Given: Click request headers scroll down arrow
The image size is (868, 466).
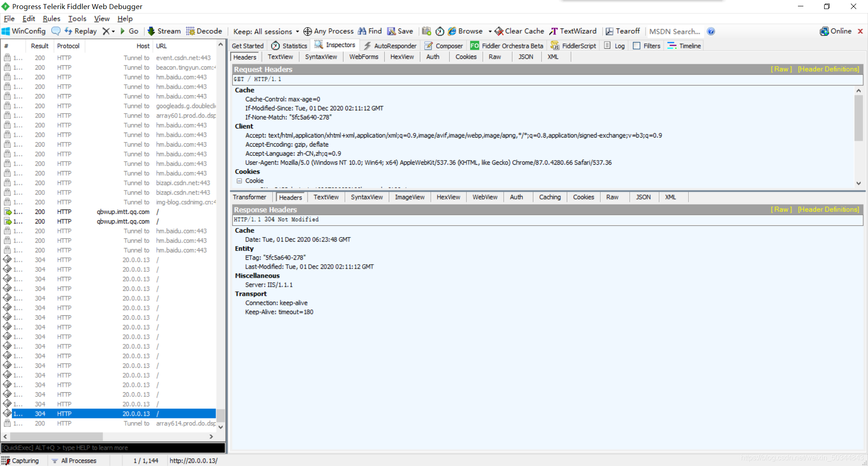Looking at the screenshot, I should point(859,183).
